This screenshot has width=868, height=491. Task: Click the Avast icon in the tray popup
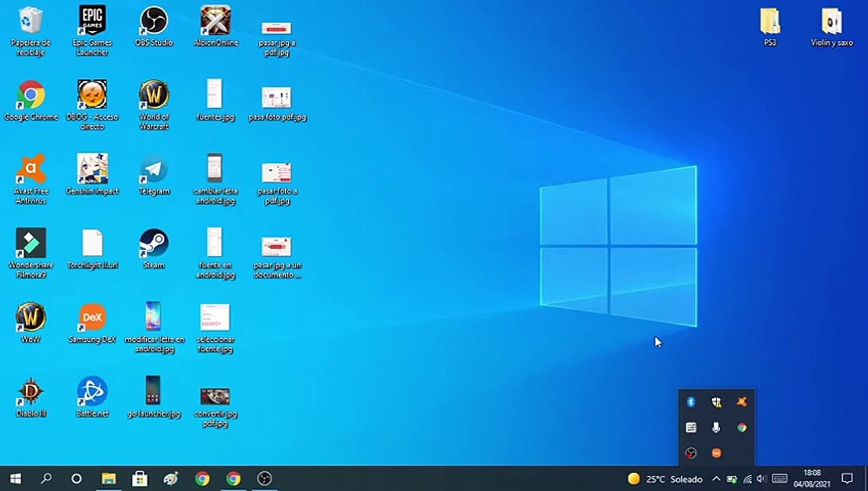click(x=742, y=402)
